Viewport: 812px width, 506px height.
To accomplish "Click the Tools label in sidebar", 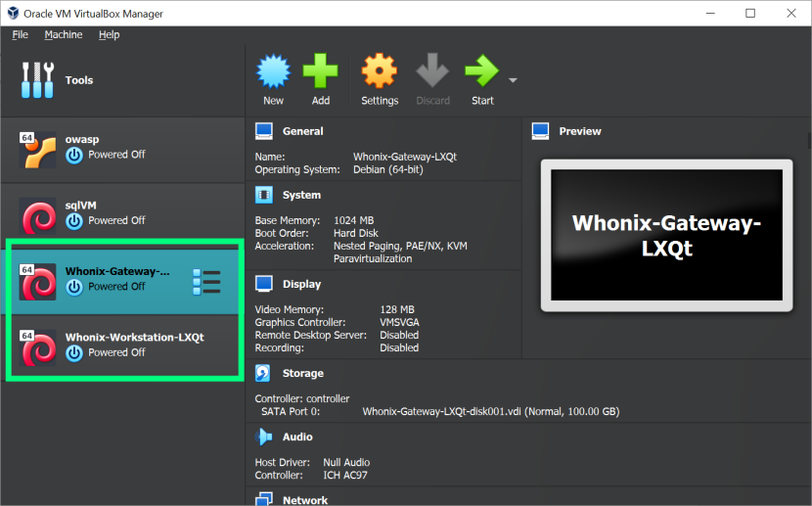I will click(x=79, y=80).
